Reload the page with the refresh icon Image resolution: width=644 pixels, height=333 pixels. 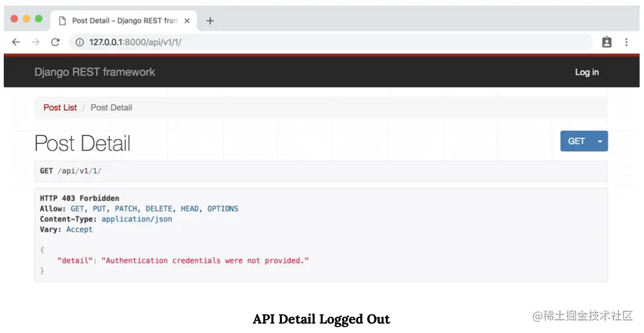pos(55,42)
